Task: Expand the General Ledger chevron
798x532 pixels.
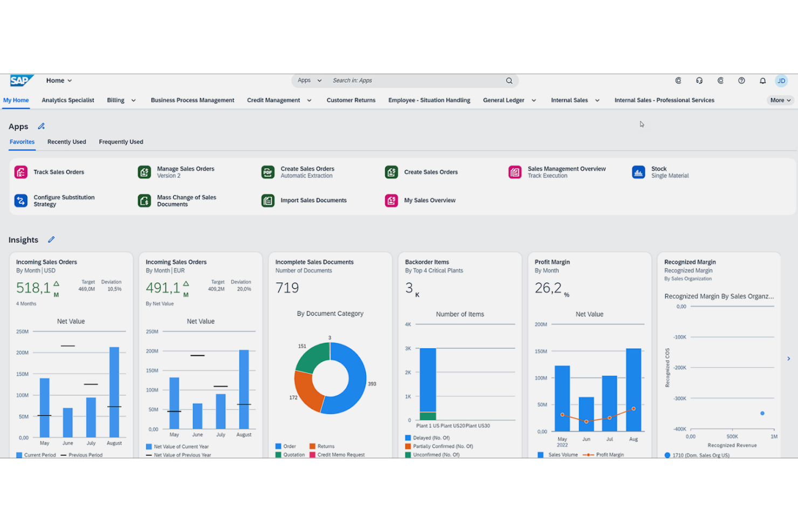Action: (534, 100)
